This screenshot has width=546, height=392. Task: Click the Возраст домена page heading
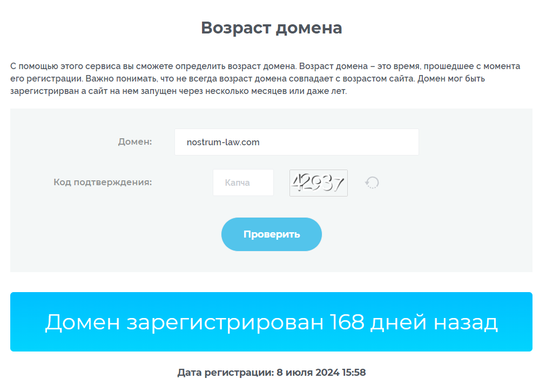272,28
